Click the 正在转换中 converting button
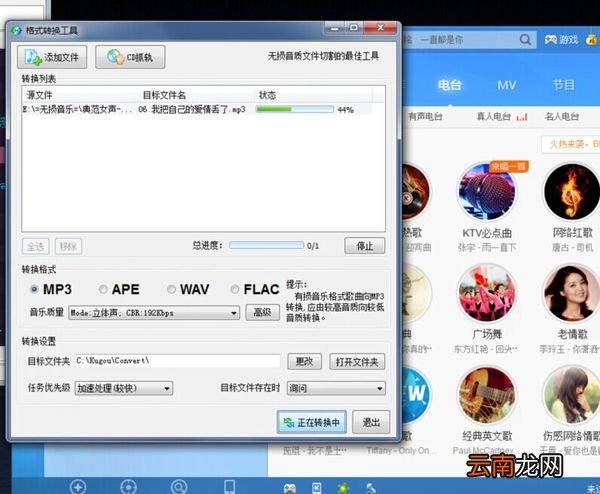Viewport: 600px width, 494px height. [312, 422]
